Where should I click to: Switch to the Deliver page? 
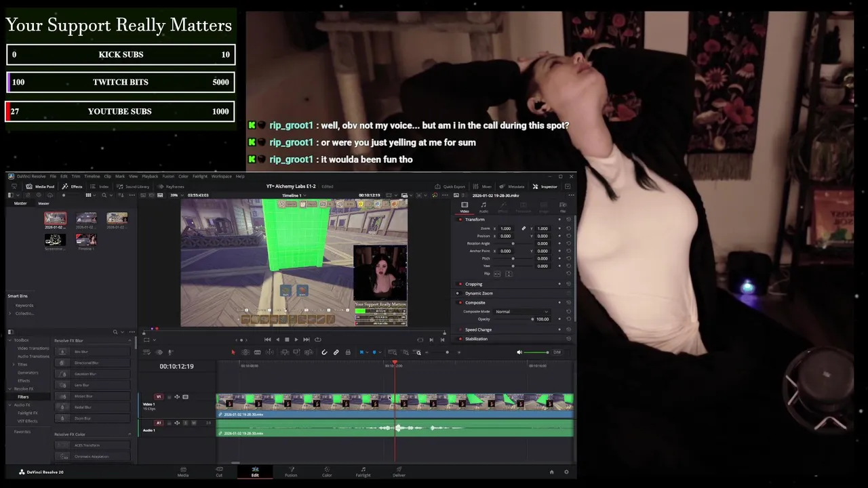coord(399,472)
